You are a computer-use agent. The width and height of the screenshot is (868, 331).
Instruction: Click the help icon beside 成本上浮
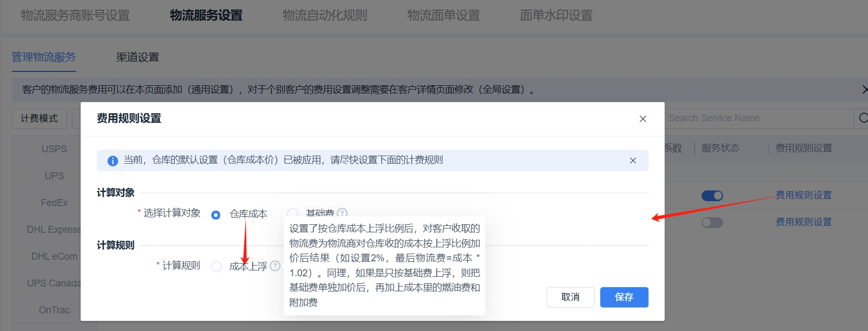pos(275,266)
